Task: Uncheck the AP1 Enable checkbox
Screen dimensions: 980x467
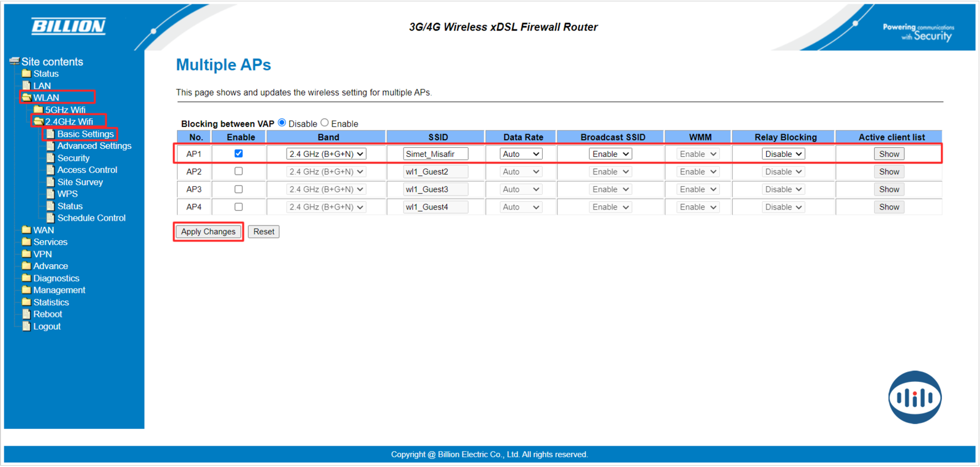Action: click(x=238, y=154)
